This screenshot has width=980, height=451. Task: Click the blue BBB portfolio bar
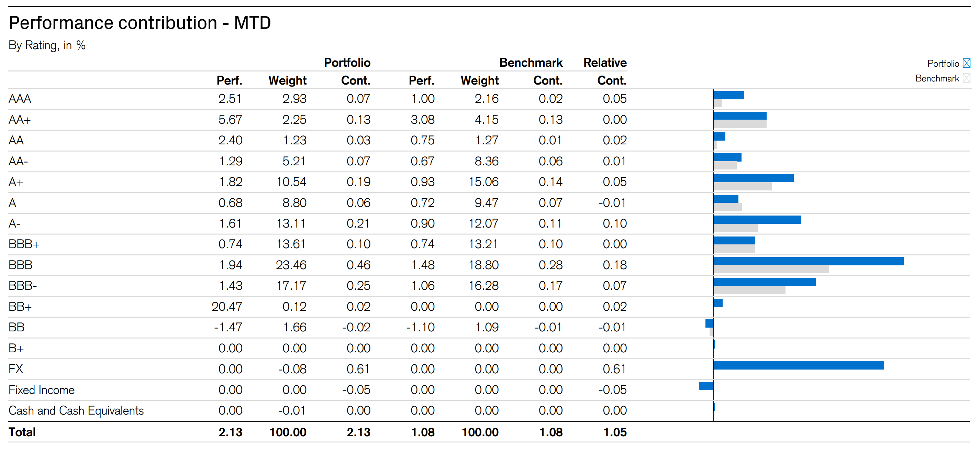[808, 261]
